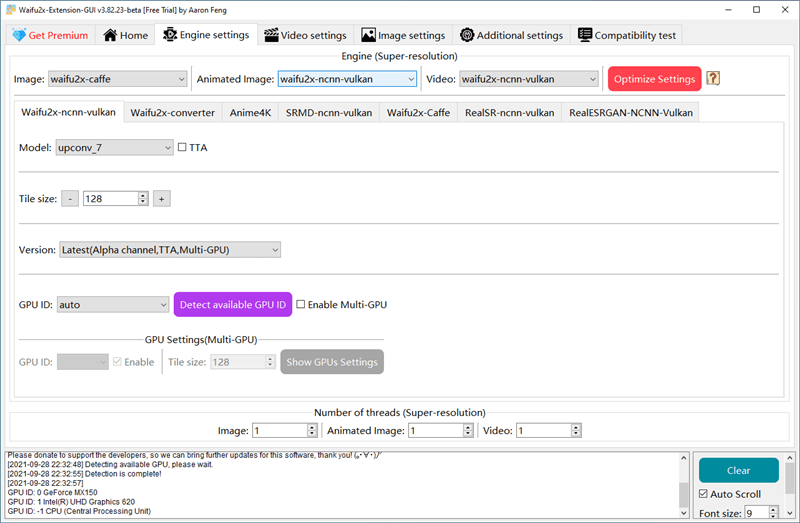The width and height of the screenshot is (800, 523).
Task: Increase Animated Image threads spinner
Action: (468, 427)
